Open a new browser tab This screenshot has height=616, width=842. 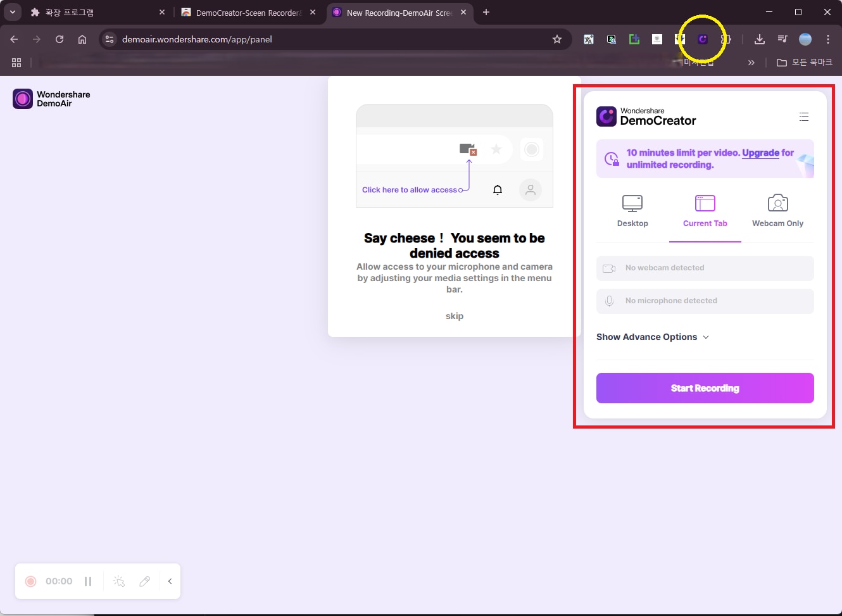(486, 12)
